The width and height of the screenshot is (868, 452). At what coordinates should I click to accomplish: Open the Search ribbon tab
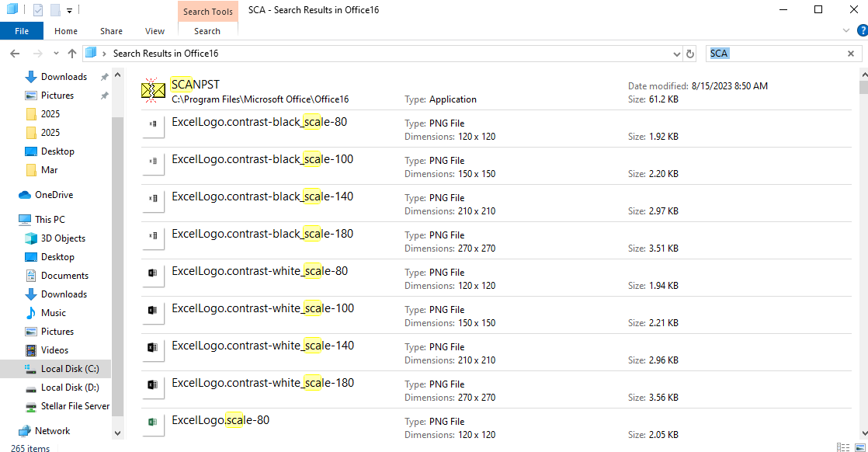click(207, 30)
